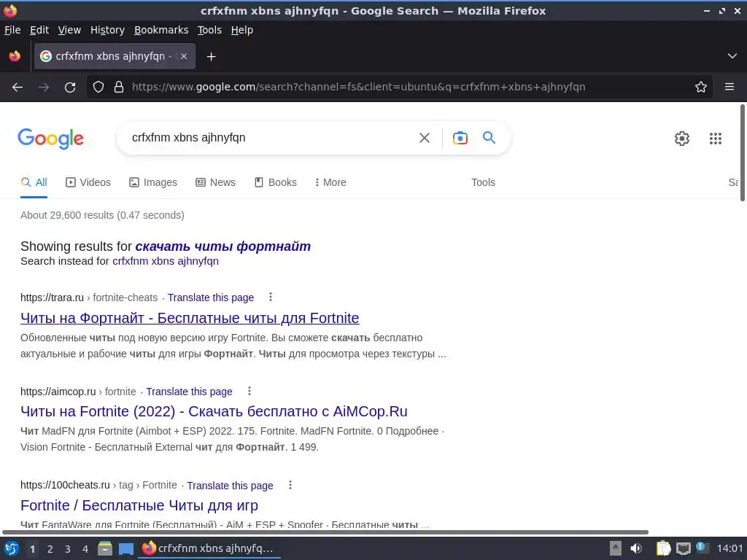Open the Tools menu in menubar

click(209, 30)
